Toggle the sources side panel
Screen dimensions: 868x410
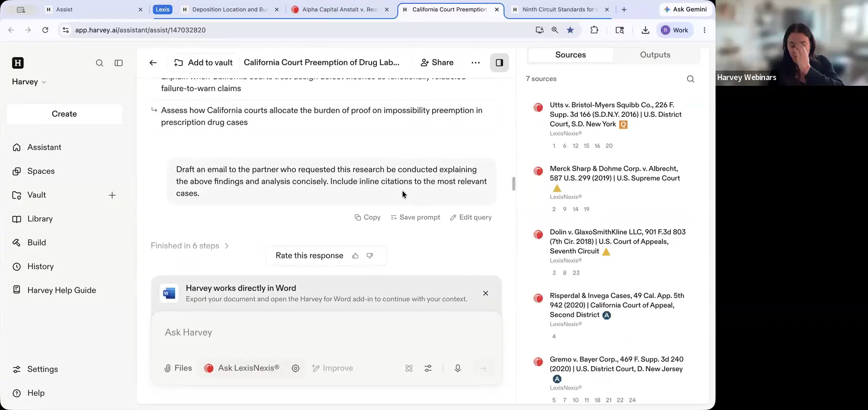coord(499,62)
